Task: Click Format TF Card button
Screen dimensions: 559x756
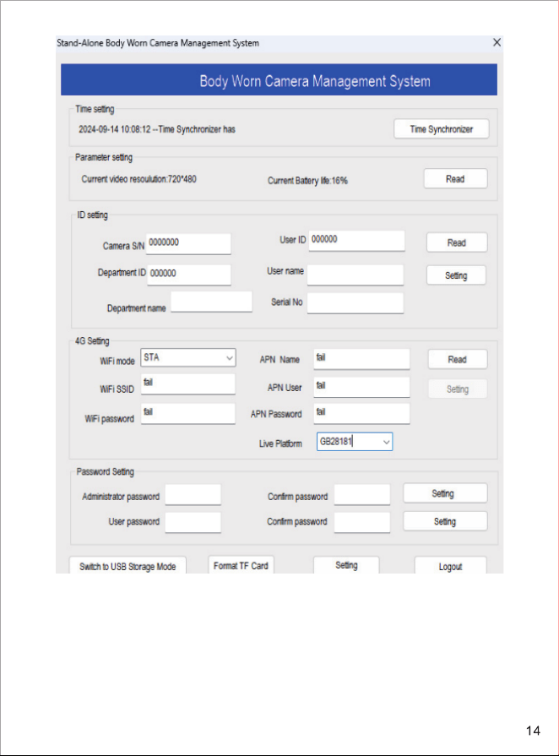Action: pyautogui.click(x=241, y=564)
